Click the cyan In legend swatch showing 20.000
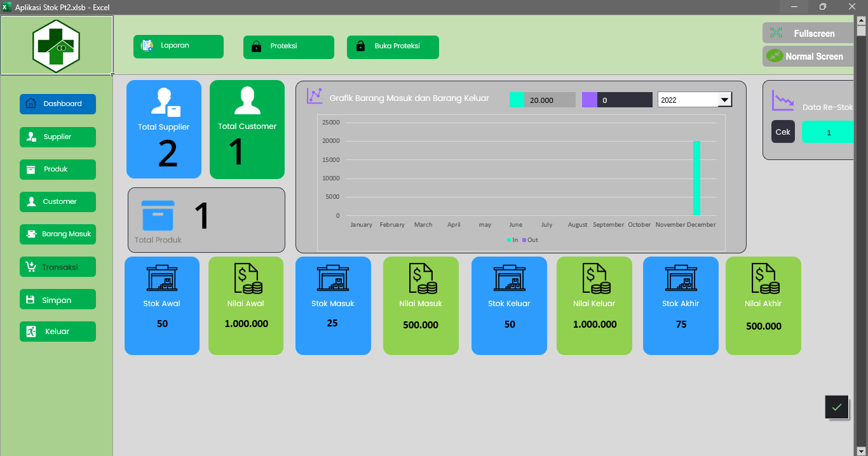The width and height of the screenshot is (868, 456). [517, 100]
